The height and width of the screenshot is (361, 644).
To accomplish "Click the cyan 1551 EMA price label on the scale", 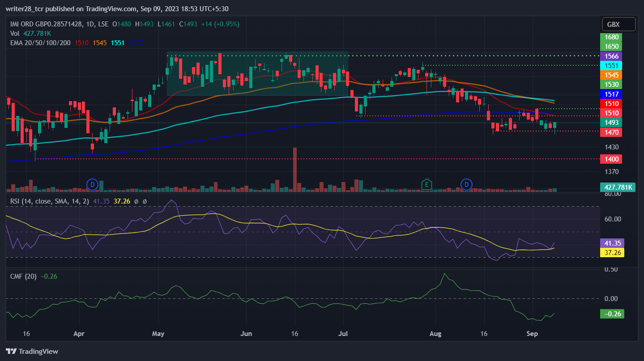I will pos(612,65).
